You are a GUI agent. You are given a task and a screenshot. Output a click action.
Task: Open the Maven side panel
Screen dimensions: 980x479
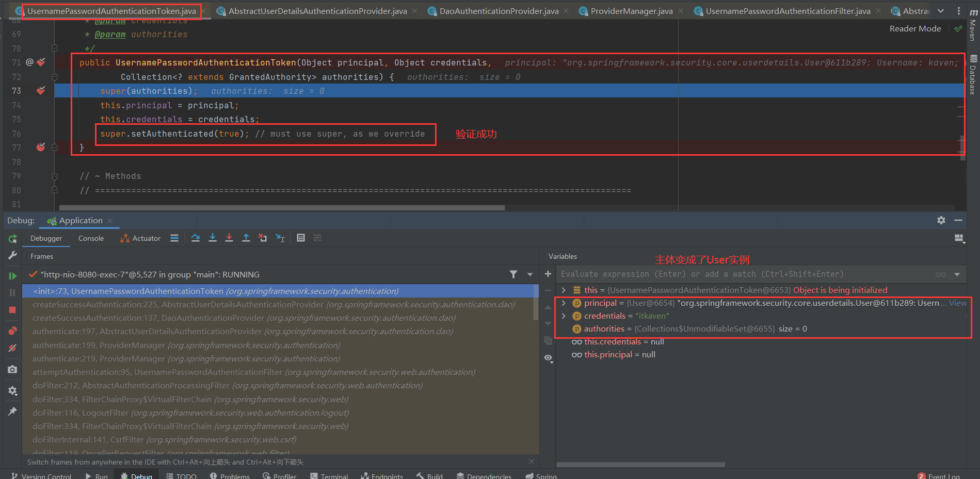973,26
